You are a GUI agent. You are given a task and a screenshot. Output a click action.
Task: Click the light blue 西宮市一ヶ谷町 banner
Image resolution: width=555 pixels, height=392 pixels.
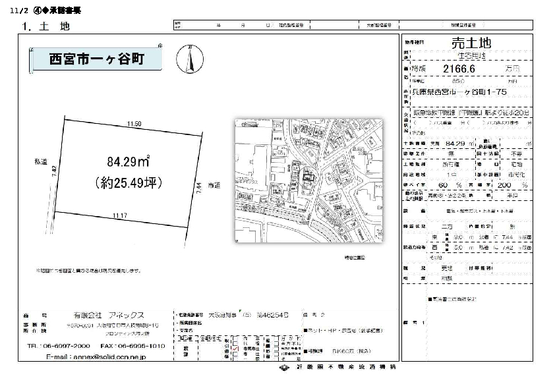[97, 59]
